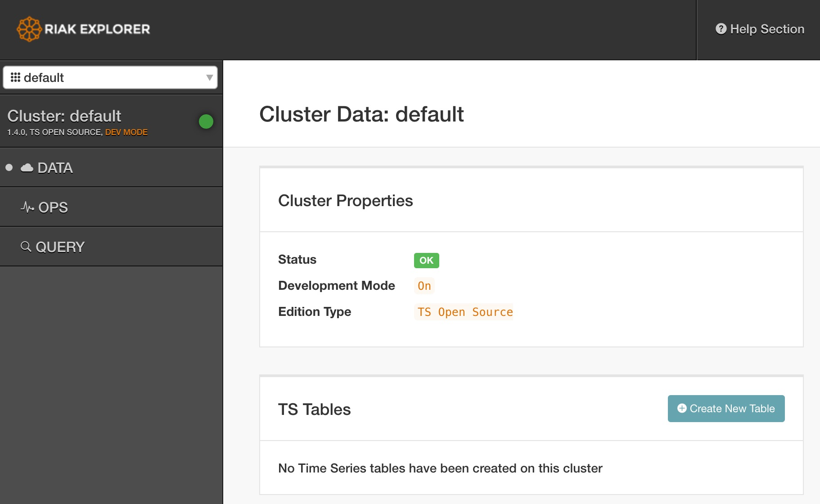Select the Cluster: default sidebar header

64,116
